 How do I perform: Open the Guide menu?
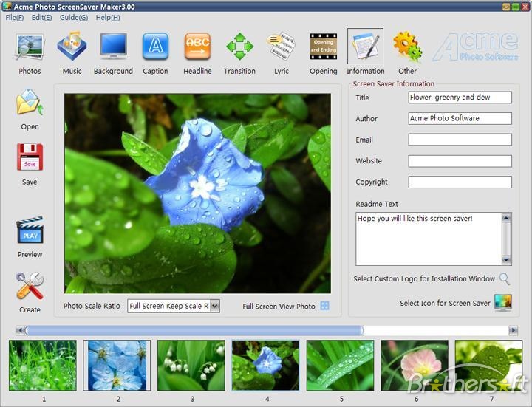74,18
